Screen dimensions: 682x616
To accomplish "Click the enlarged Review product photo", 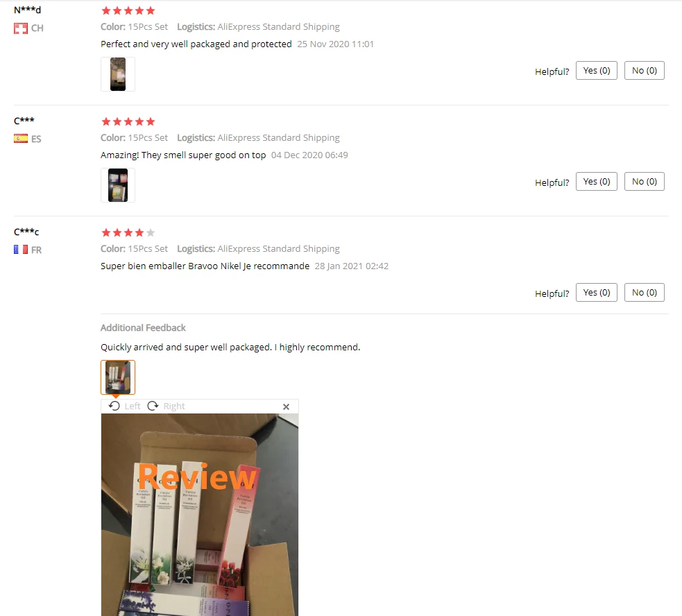I will [200, 515].
